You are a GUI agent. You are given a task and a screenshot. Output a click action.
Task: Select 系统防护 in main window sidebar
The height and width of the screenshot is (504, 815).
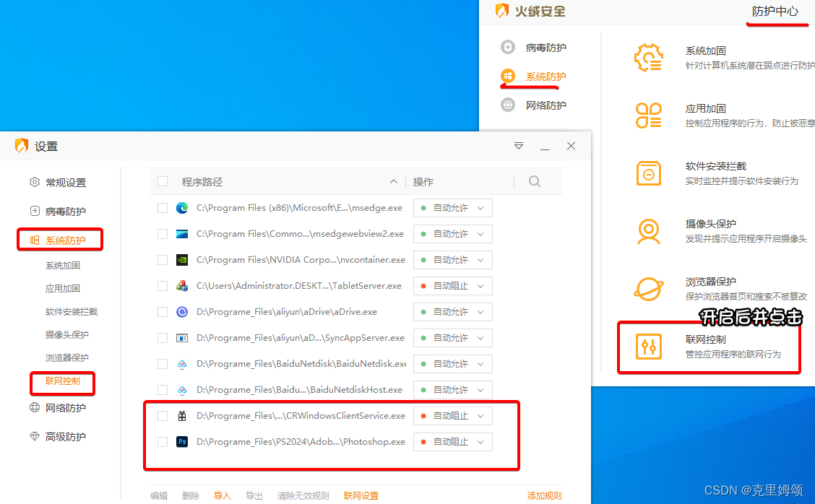(x=546, y=77)
